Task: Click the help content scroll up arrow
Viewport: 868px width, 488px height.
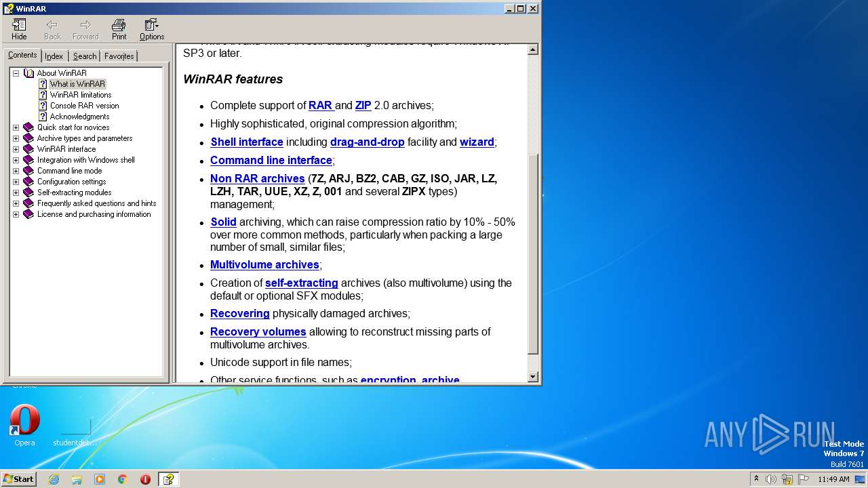Action: pos(533,49)
